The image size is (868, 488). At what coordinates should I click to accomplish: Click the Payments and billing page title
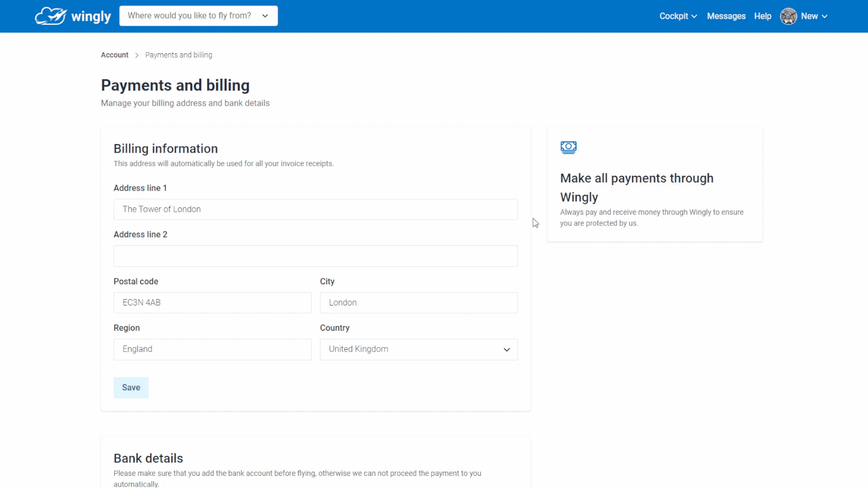click(x=175, y=85)
